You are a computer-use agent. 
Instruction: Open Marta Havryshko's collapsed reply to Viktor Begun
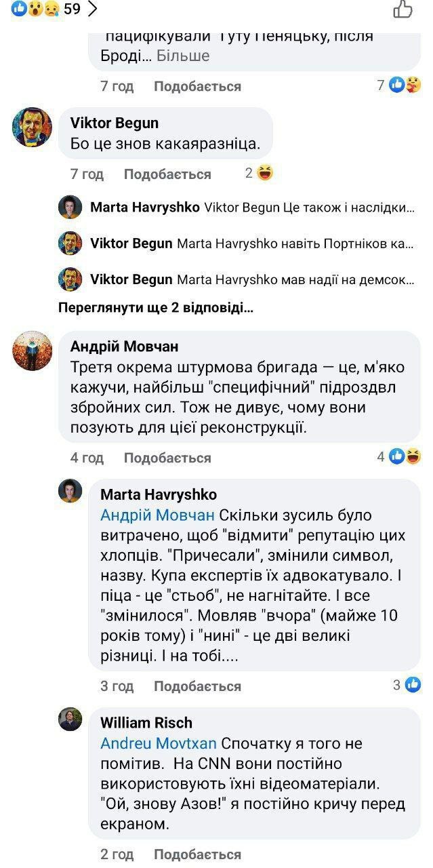[x=252, y=208]
